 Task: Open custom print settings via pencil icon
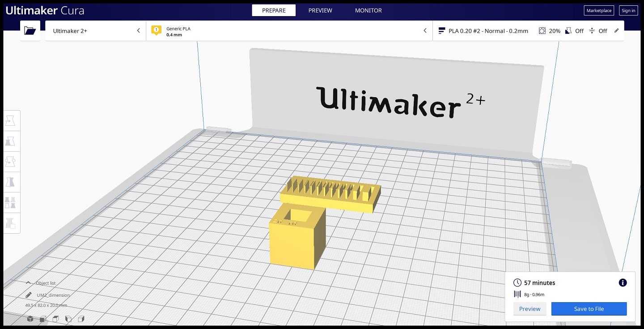617,30
